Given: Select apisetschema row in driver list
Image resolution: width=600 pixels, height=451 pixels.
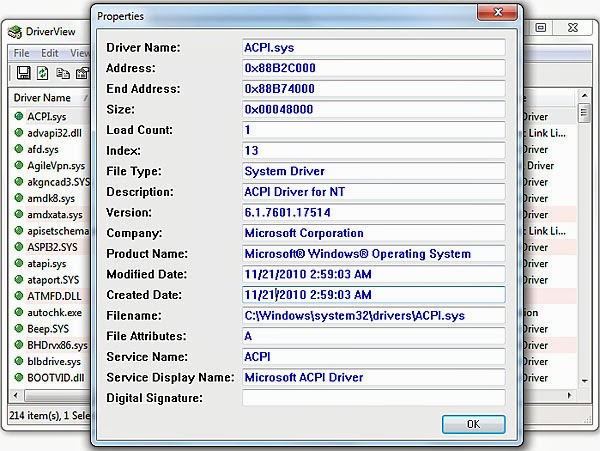Looking at the screenshot, I should pos(58,231).
